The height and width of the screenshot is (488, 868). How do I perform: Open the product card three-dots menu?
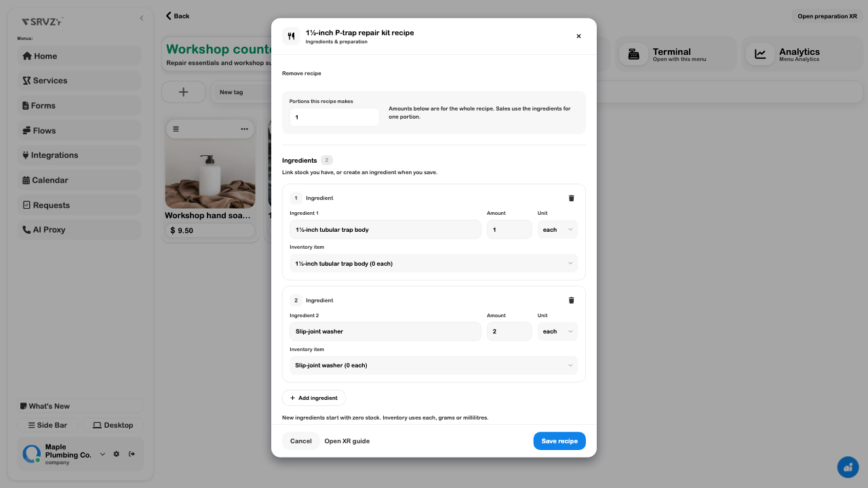click(x=244, y=129)
